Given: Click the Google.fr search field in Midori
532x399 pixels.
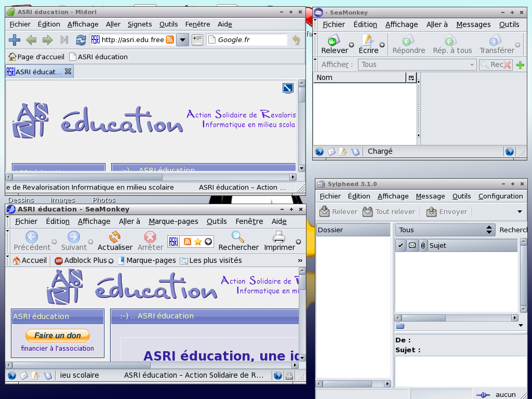Looking at the screenshot, I should (x=247, y=39).
